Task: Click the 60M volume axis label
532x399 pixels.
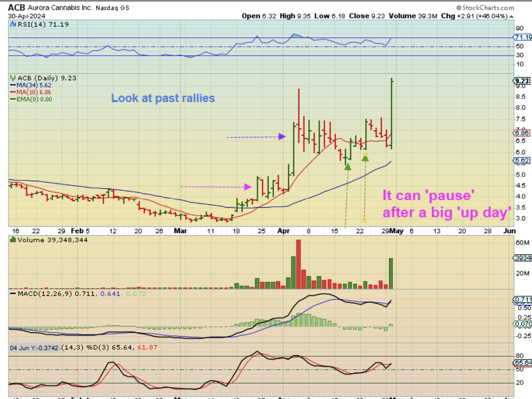Action: (522, 243)
